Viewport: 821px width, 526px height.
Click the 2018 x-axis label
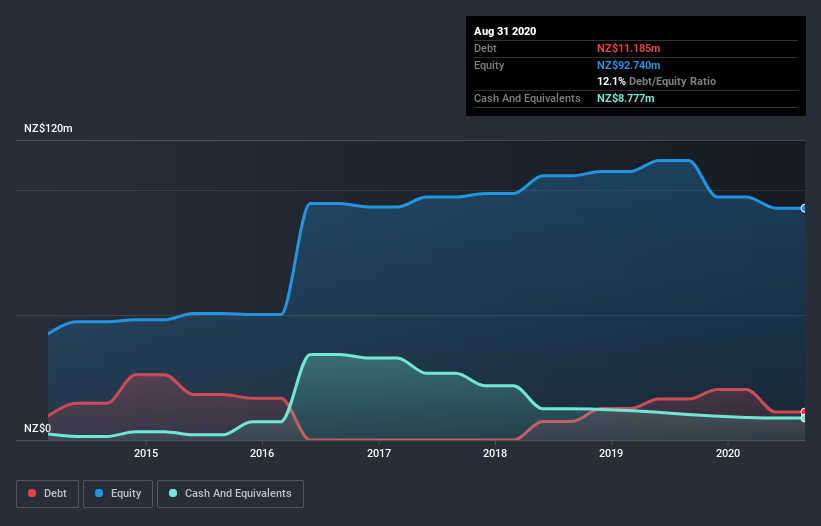pos(495,453)
